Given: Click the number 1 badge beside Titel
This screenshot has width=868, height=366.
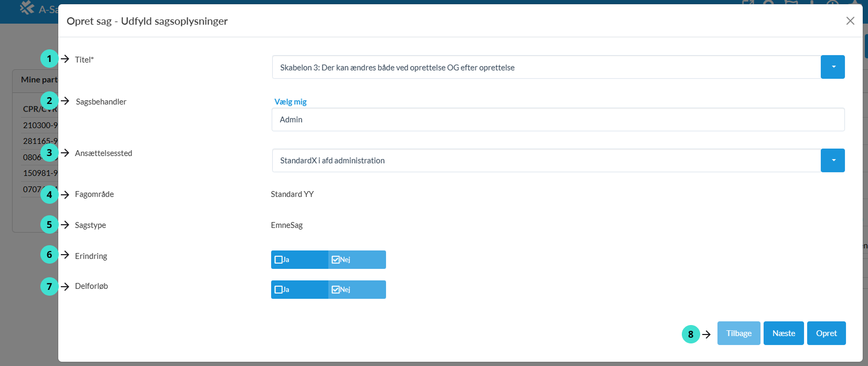Looking at the screenshot, I should pyautogui.click(x=49, y=59).
